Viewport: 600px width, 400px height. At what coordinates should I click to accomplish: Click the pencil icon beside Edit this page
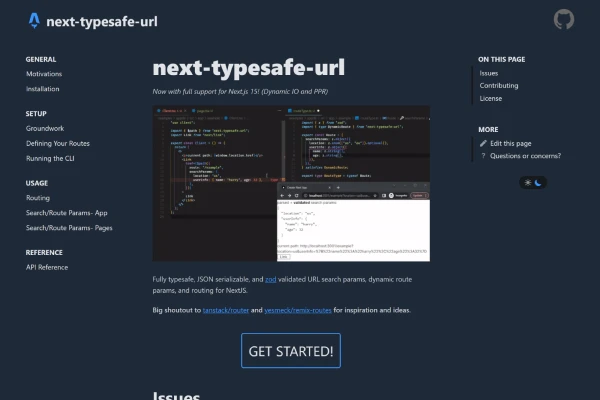483,143
